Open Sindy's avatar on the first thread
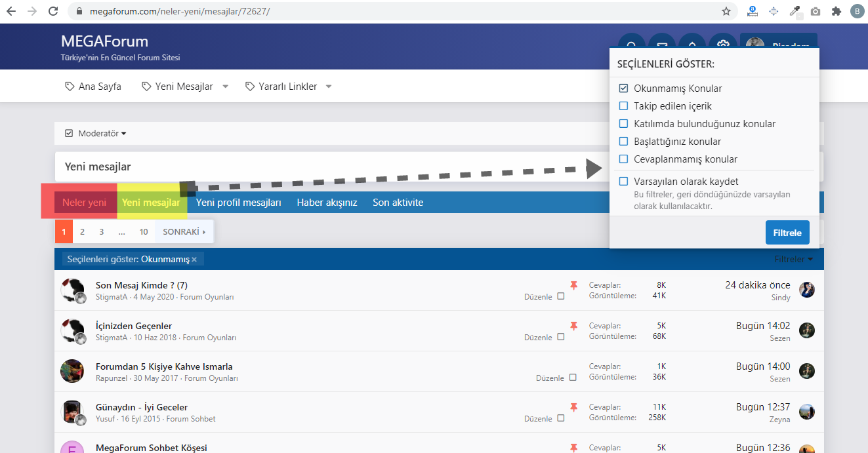Viewport: 868px width, 453px height. 806,290
